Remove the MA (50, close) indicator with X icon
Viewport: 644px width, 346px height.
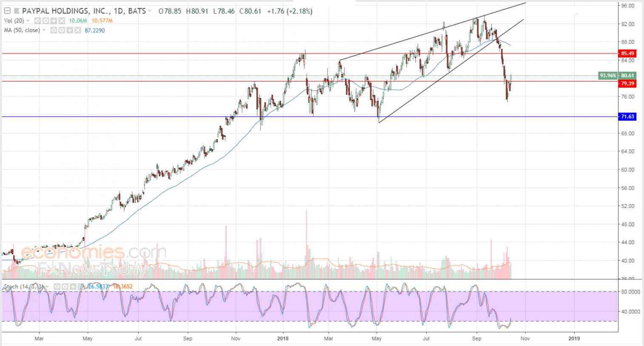point(77,30)
